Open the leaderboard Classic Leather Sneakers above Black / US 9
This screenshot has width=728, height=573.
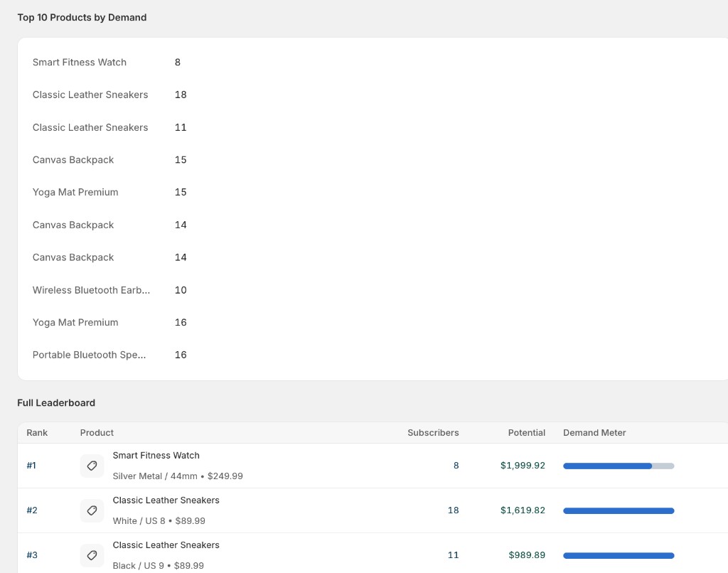click(166, 545)
